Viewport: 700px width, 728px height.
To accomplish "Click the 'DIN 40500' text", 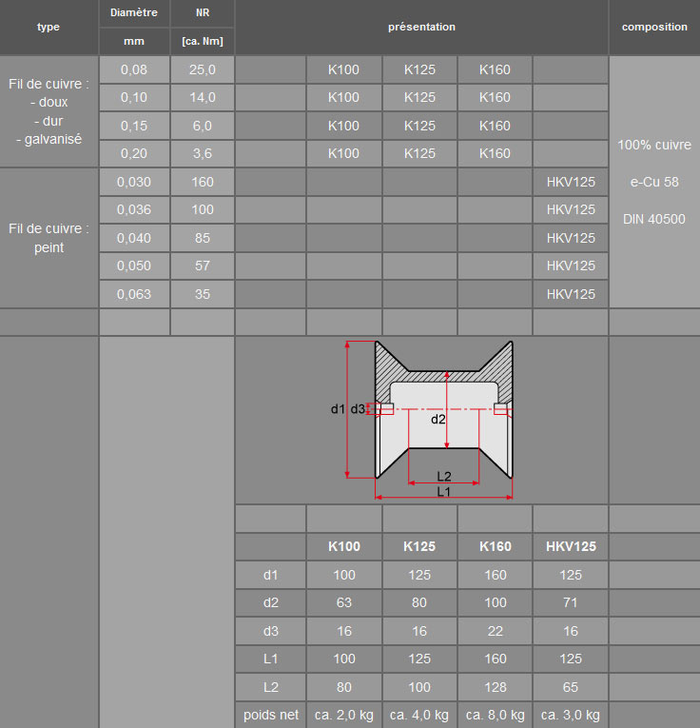I will pyautogui.click(x=654, y=219).
